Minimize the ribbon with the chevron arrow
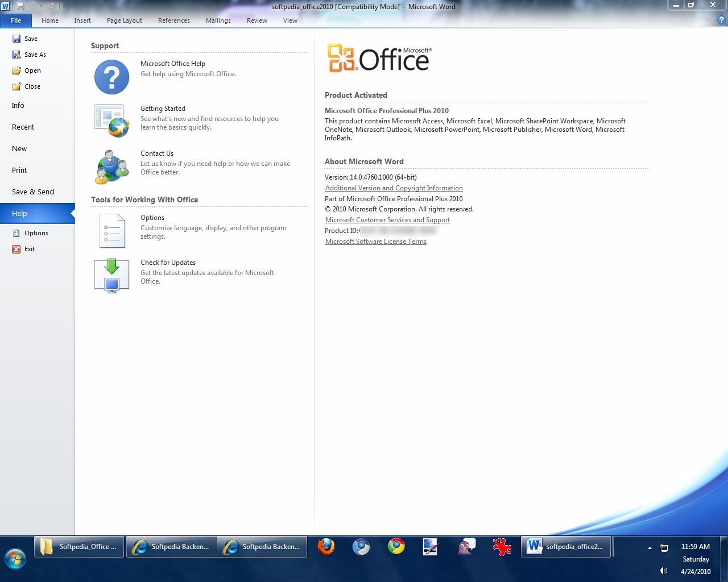The width and height of the screenshot is (728, 582). coord(709,20)
